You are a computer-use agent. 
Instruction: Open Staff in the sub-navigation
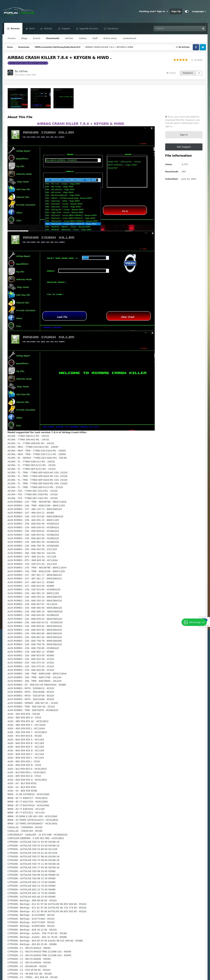tap(95, 38)
